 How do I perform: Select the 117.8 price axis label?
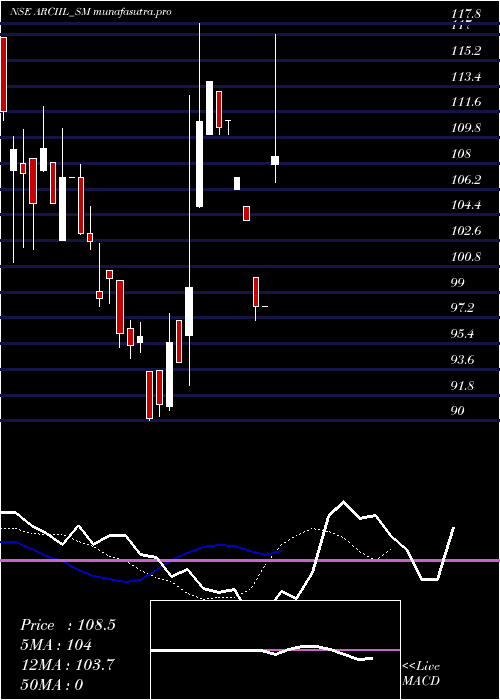point(466,14)
